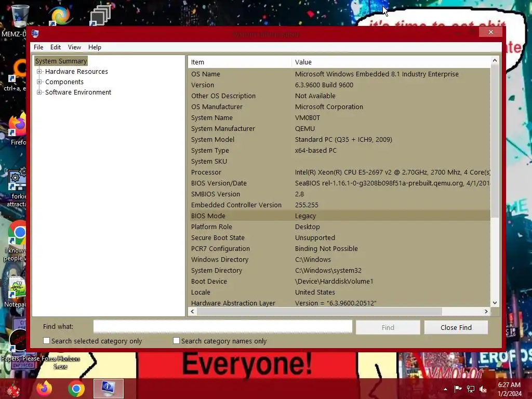Select the BIOS Mode row
532x399 pixels.
pyautogui.click(x=339, y=216)
